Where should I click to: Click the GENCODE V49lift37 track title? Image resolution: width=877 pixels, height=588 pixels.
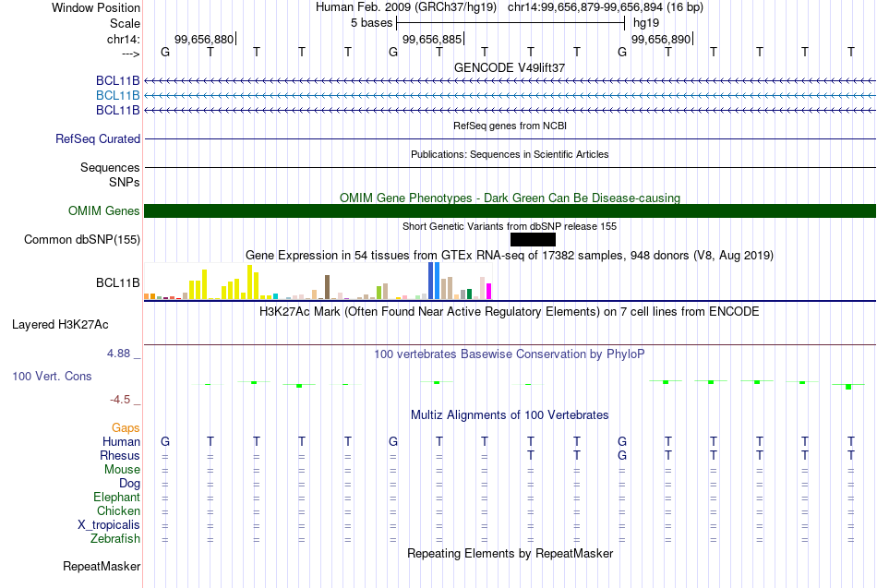(510, 67)
